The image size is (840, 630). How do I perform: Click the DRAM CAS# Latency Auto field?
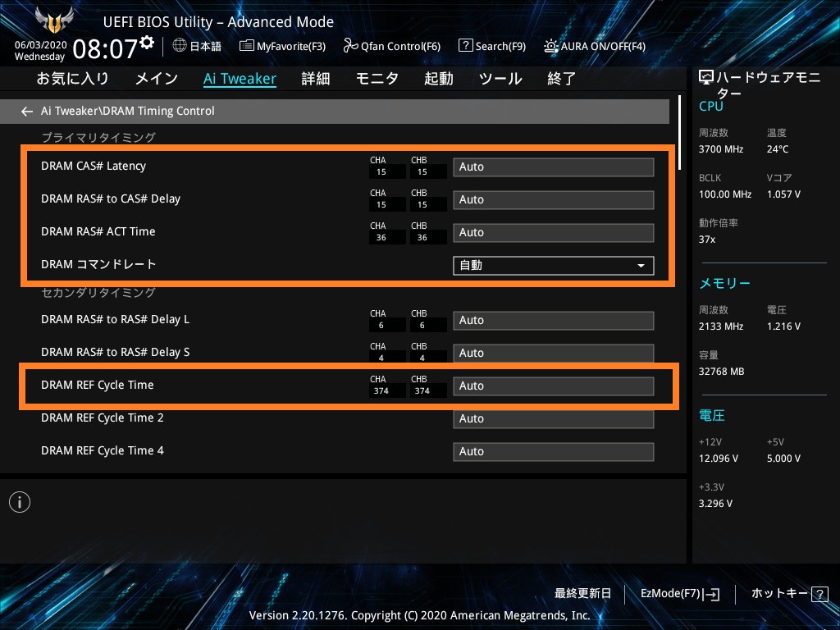(x=554, y=167)
